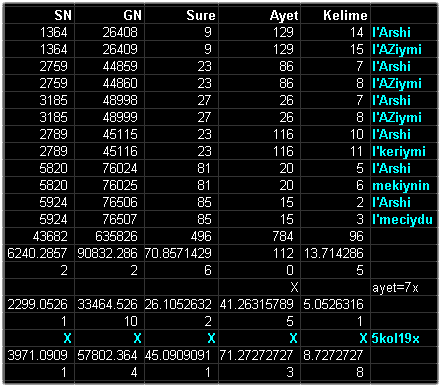This screenshot has width=441, height=387.
Task: Select the Ayet column header
Action: (x=260, y=15)
